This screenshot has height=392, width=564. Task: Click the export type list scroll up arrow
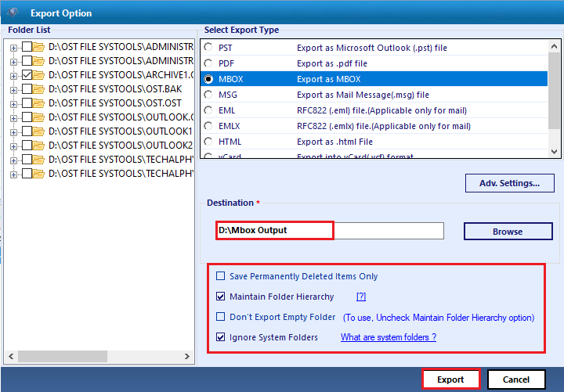[x=555, y=46]
